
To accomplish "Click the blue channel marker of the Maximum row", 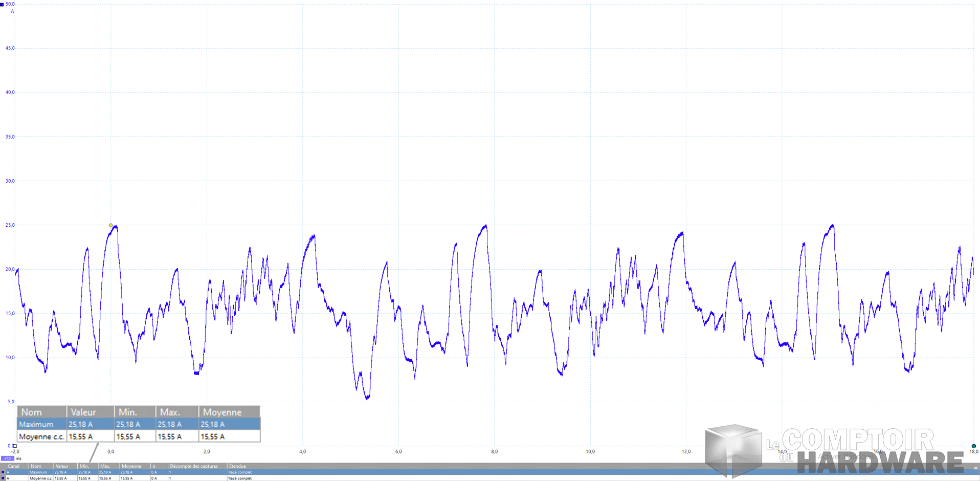I will [3, 472].
